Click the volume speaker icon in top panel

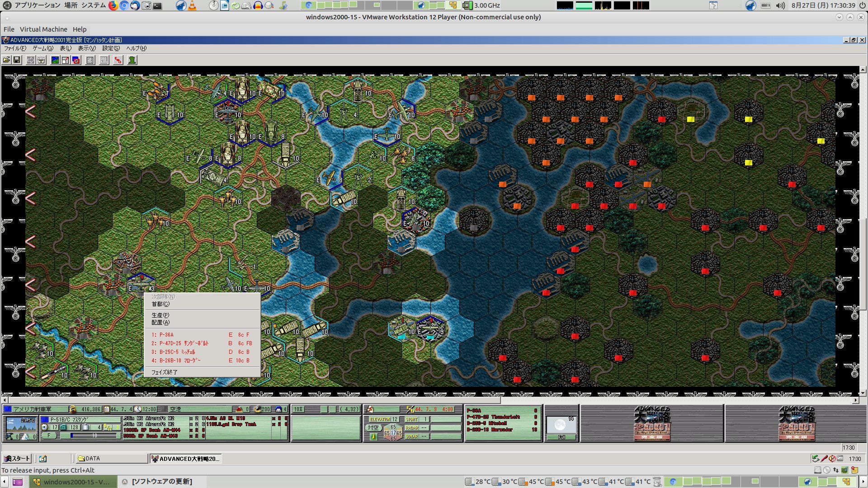pyautogui.click(x=780, y=5)
